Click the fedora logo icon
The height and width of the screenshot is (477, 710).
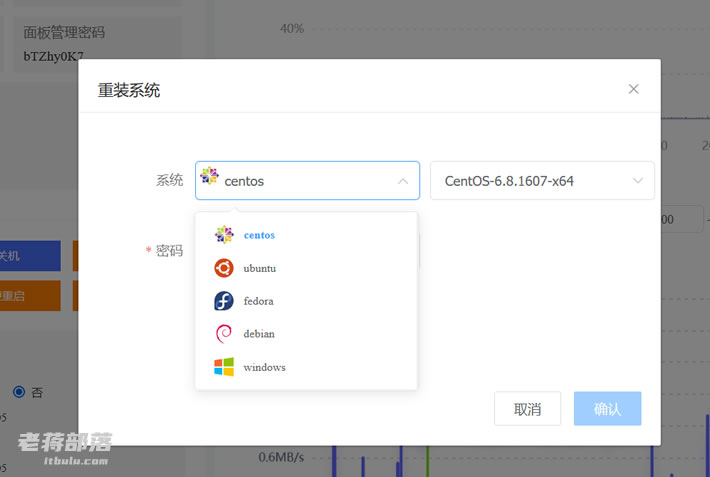224,301
